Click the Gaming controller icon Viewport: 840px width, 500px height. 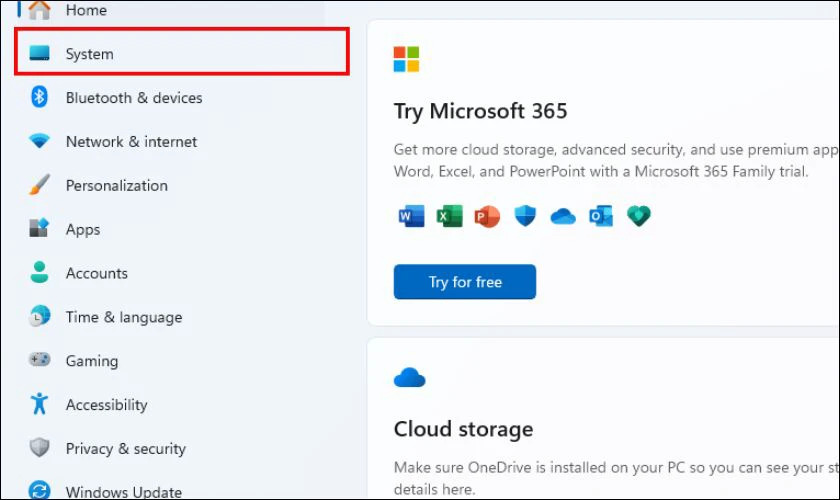(39, 361)
